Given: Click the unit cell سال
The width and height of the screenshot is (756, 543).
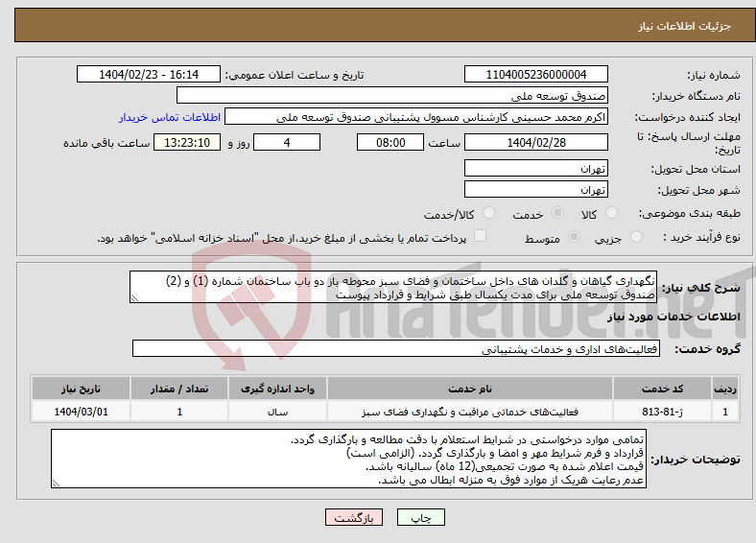Looking at the screenshot, I should [277, 412].
